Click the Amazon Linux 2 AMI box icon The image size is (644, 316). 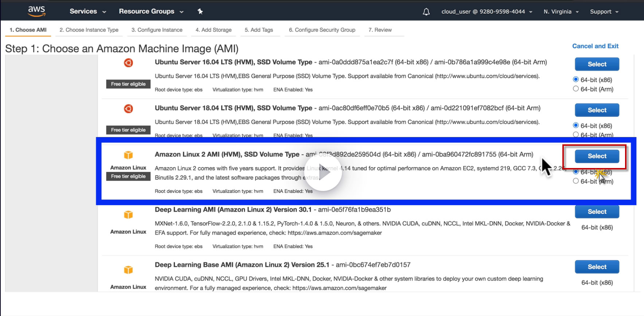click(128, 155)
